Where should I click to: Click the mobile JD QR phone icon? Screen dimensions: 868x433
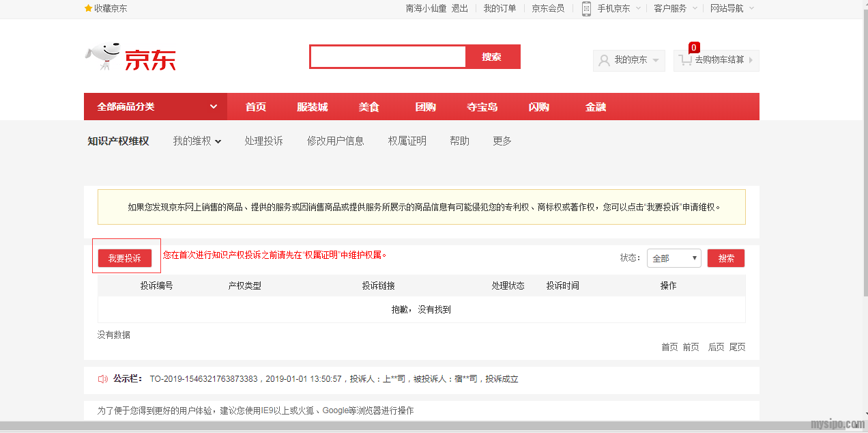(586, 8)
